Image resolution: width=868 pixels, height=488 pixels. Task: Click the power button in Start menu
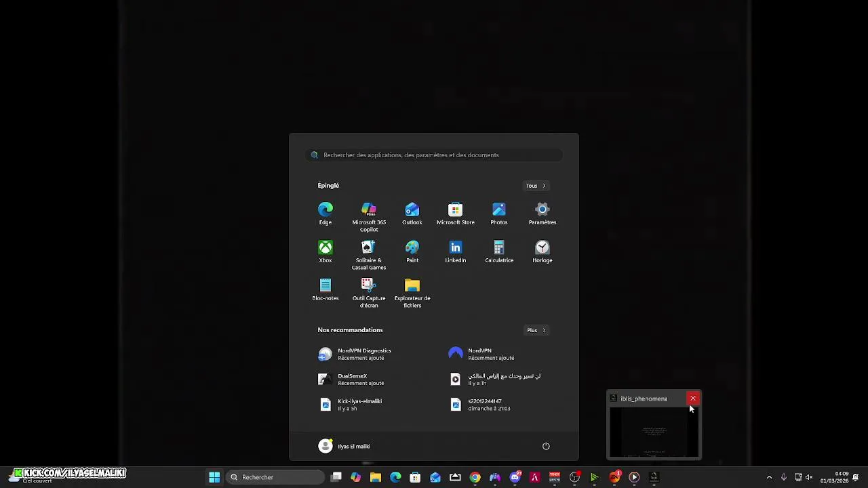coord(546,446)
